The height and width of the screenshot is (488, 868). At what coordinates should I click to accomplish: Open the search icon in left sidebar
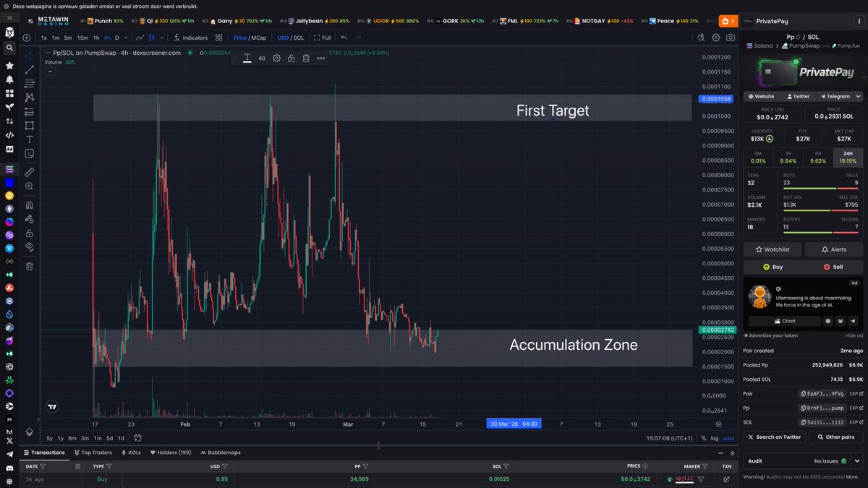coord(9,48)
